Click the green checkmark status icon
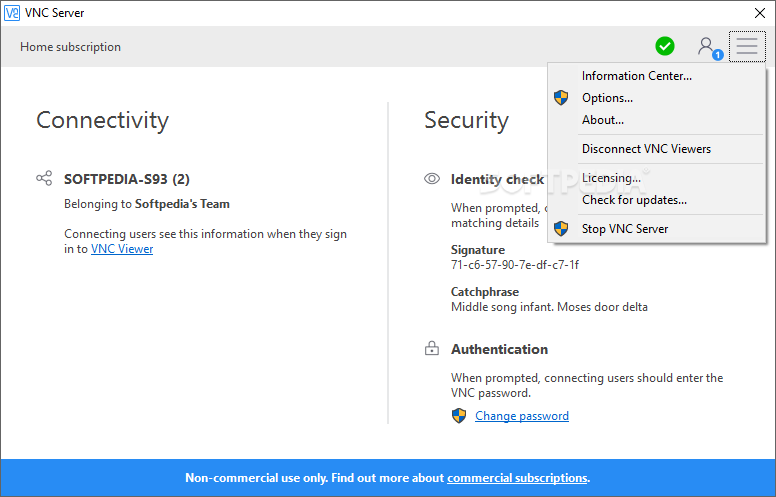Screen dimensions: 776x497 pyautogui.click(x=665, y=46)
